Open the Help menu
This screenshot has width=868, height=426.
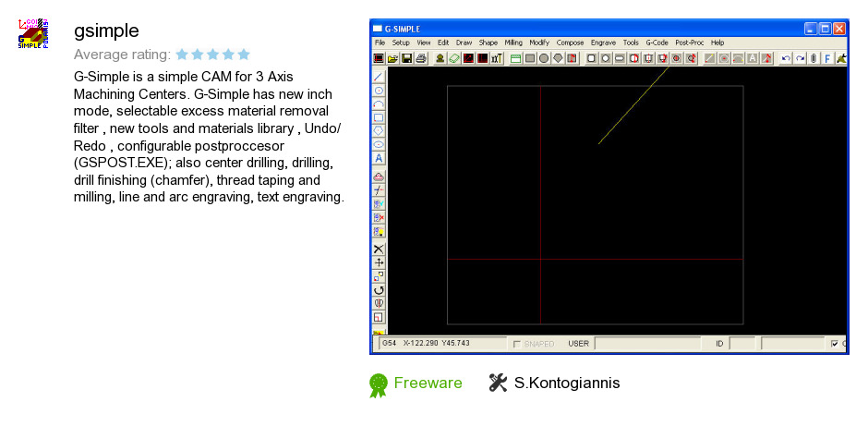click(717, 43)
